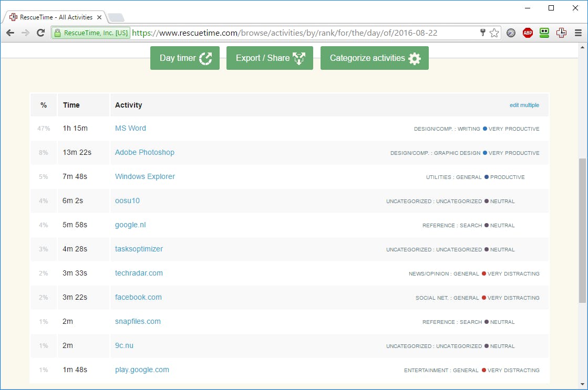The image size is (588, 390).
Task: Open the oosu10 activity link
Action: pos(127,201)
